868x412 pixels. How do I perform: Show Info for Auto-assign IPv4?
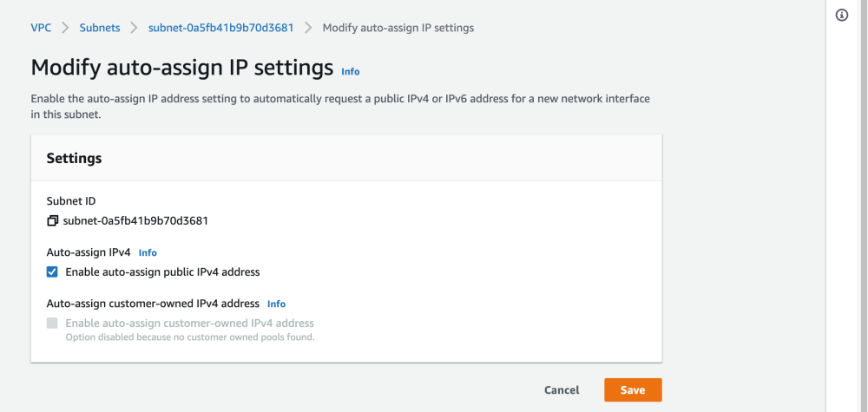point(148,253)
